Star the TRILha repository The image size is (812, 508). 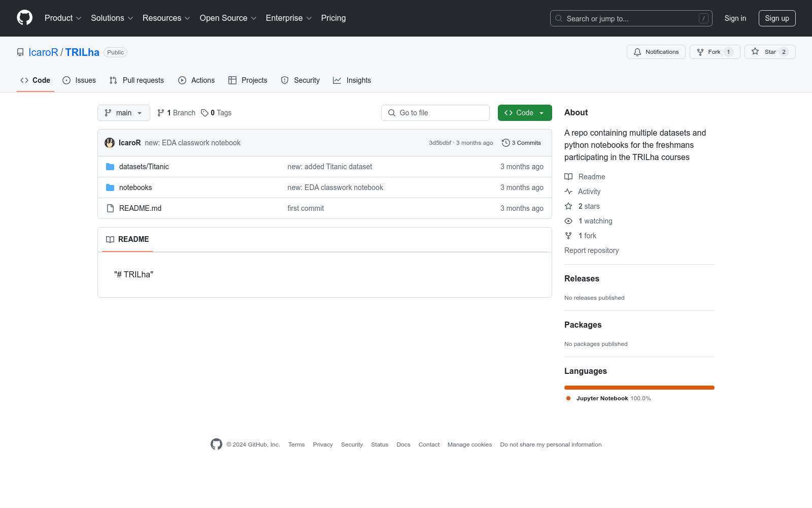[770, 52]
